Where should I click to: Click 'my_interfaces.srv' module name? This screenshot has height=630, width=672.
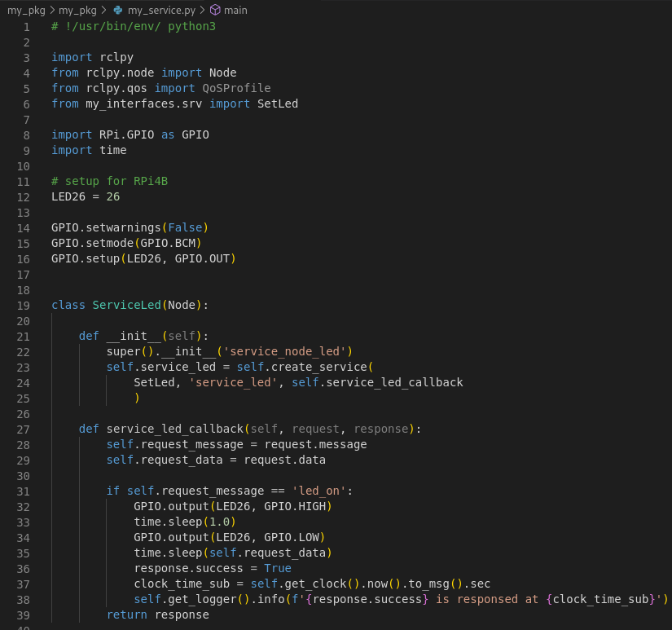[x=144, y=104]
